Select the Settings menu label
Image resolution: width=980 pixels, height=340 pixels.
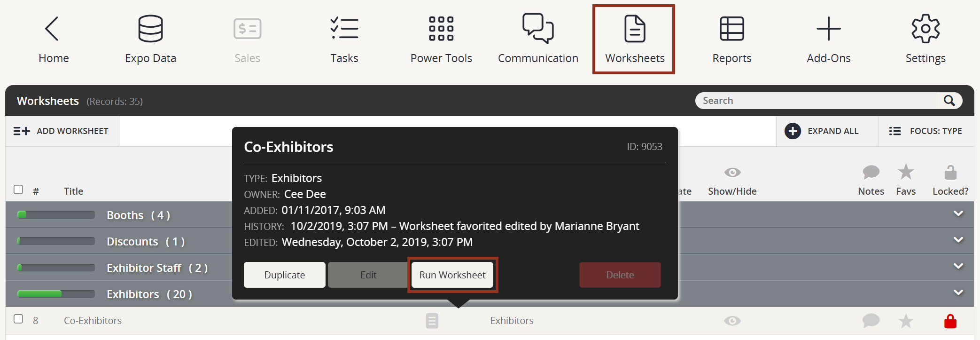click(x=926, y=58)
